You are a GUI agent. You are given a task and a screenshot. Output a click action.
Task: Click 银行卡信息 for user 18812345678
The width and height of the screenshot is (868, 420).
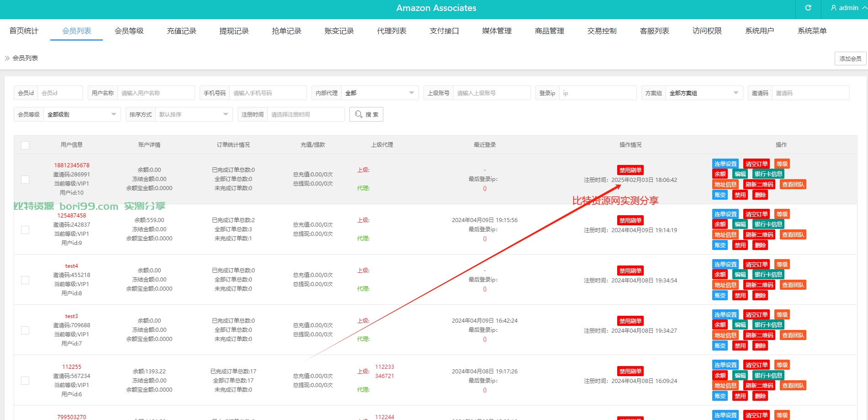point(768,174)
